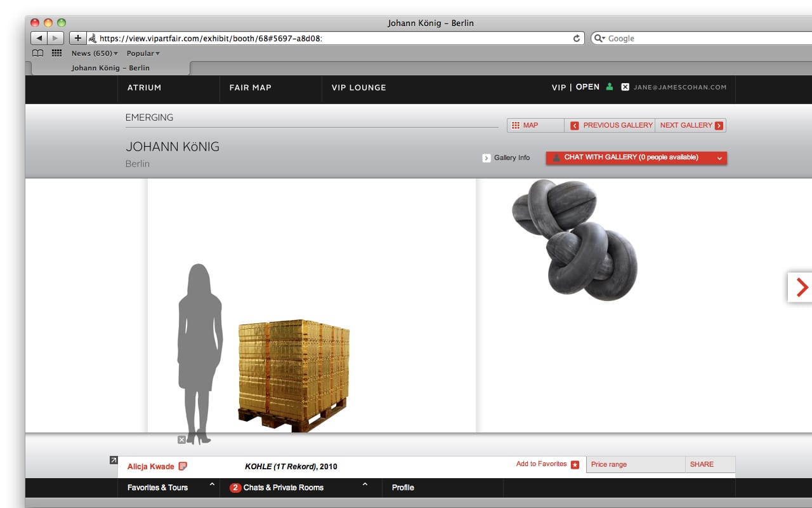Click the red next-artwork arrow on right edge
This screenshot has height=508, width=812.
coord(801,287)
